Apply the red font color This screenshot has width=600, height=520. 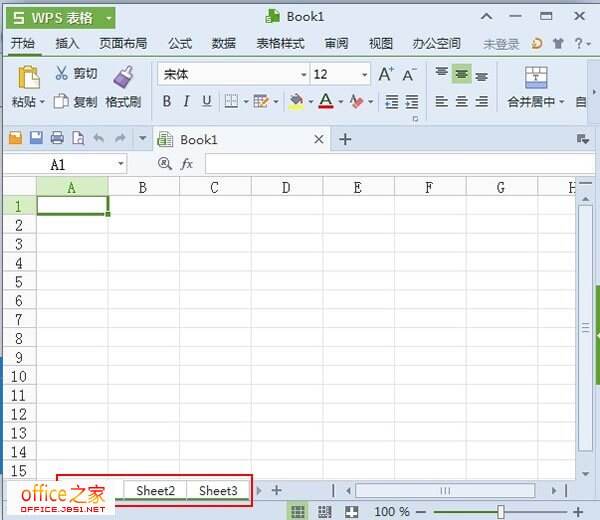326,101
